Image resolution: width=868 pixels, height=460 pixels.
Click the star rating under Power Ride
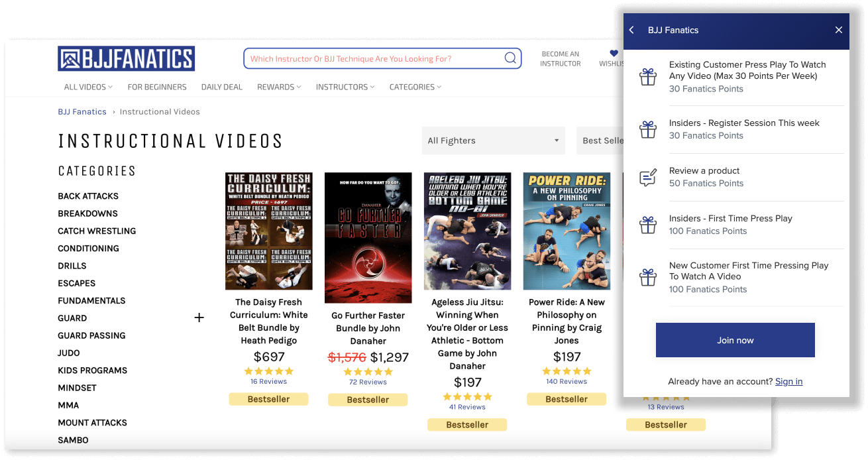coord(566,371)
